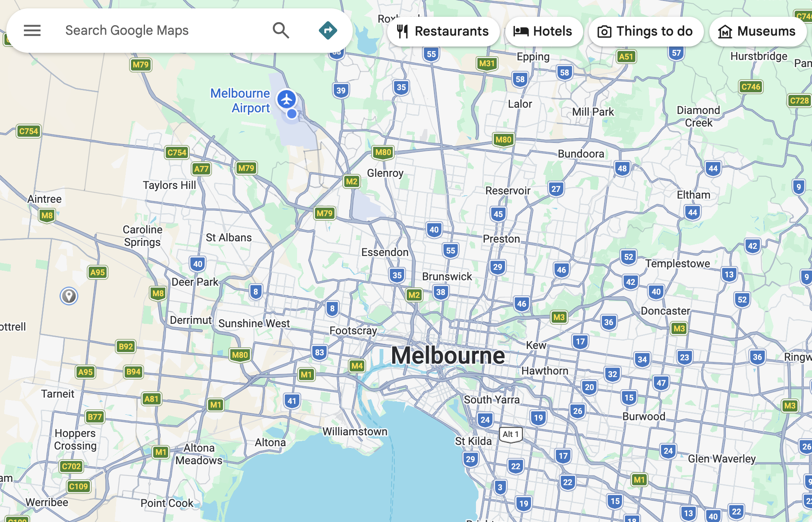Click the St Kilda label
Viewport: 812px width, 522px height.
(x=473, y=441)
